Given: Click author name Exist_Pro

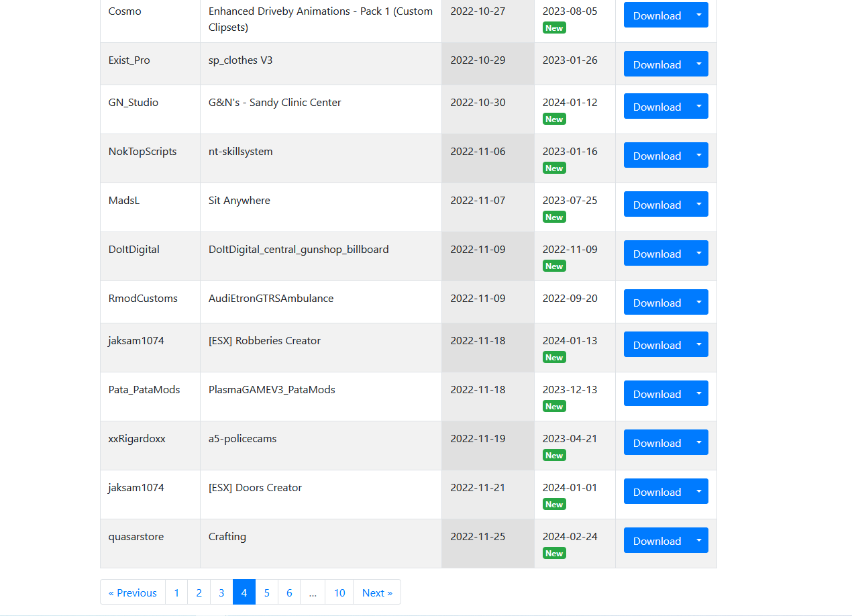Looking at the screenshot, I should tap(129, 60).
